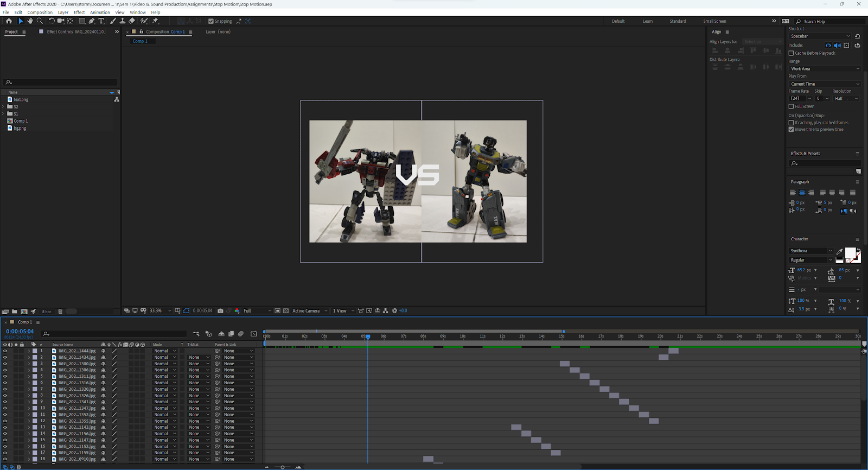Switch to Small Screen workspace

click(x=714, y=21)
